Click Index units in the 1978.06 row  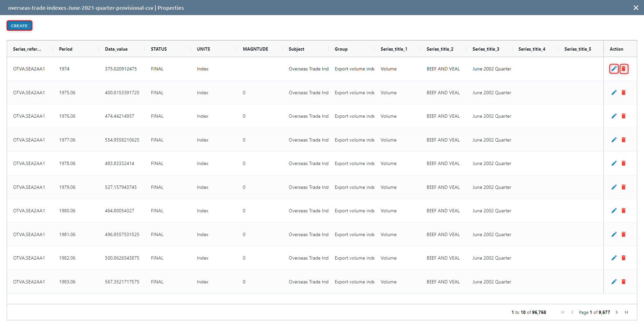pyautogui.click(x=203, y=163)
